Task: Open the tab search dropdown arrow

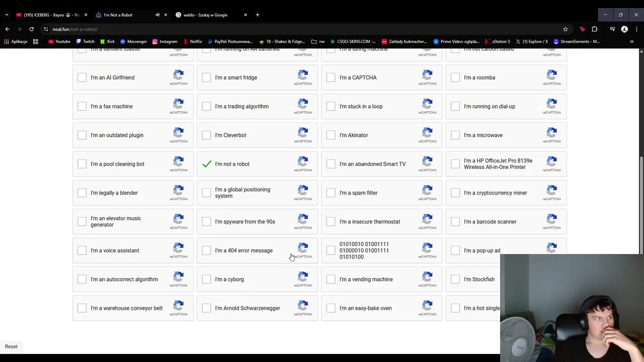Action: [7, 15]
